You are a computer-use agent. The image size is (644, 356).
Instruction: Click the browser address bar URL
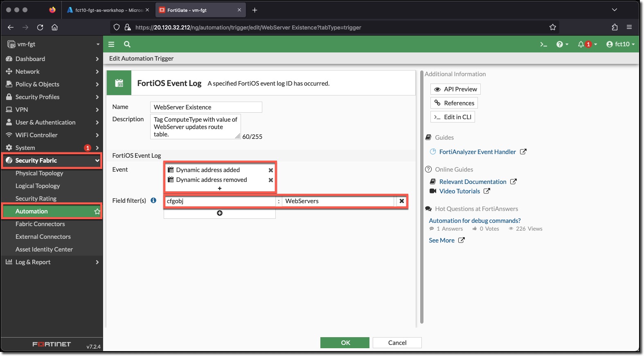click(248, 27)
